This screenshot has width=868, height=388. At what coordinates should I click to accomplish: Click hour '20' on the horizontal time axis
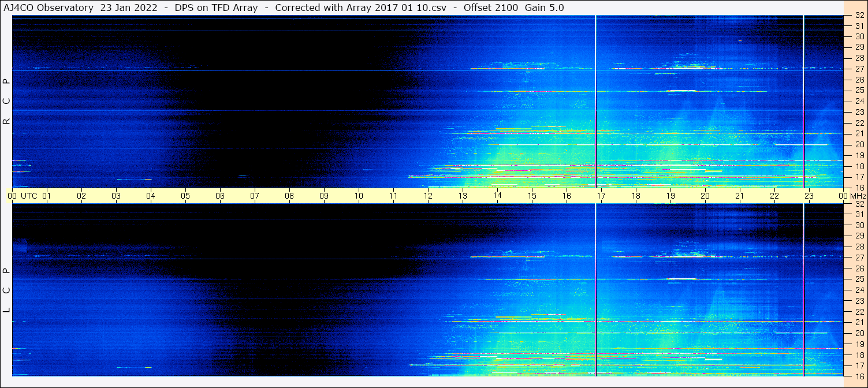coord(705,196)
